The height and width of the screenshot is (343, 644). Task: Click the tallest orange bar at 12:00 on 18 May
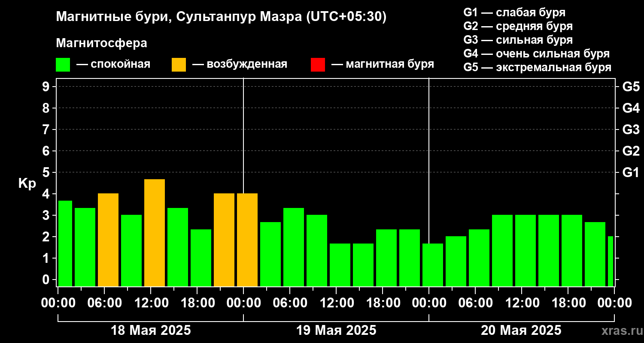click(x=155, y=233)
